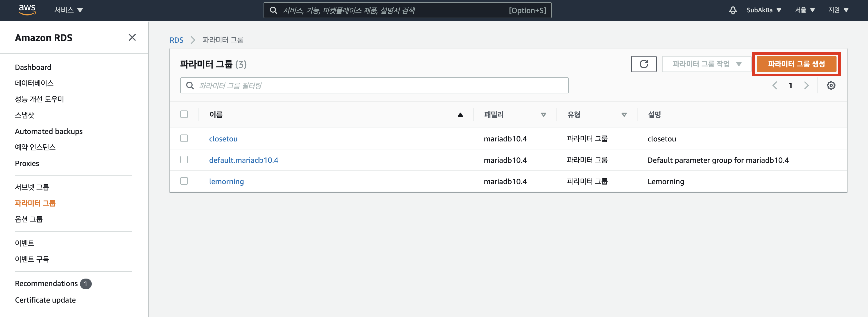The width and height of the screenshot is (868, 317).
Task: Expand the 파라미터 그룹 작업 dropdown
Action: point(706,64)
